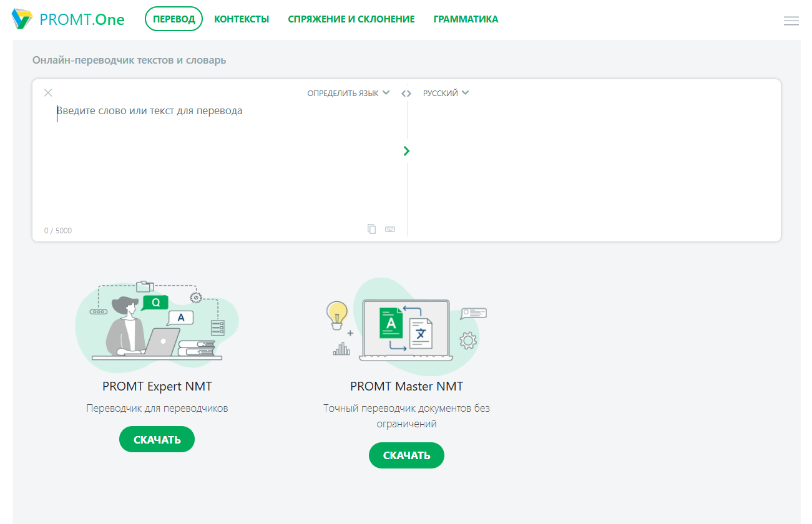Click Переводчик для переводчиков description

point(157,409)
